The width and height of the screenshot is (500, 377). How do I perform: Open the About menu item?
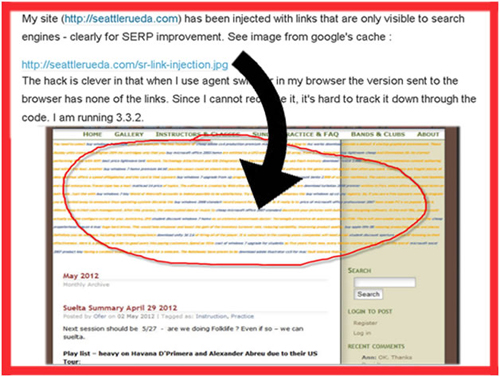pyautogui.click(x=428, y=134)
